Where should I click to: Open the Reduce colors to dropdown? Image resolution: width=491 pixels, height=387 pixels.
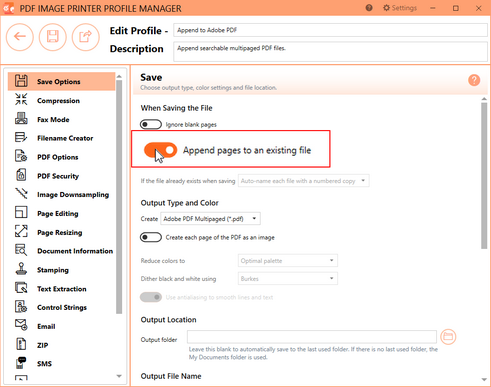coord(288,260)
